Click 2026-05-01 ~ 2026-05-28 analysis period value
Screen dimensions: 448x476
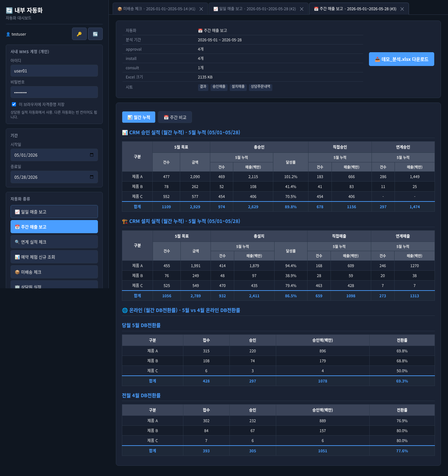pyautogui.click(x=220, y=40)
